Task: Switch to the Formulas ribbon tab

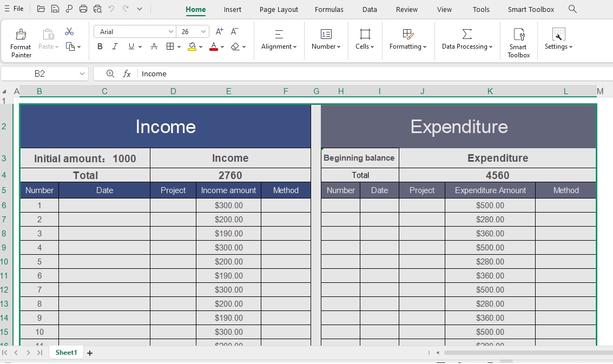Action: [x=329, y=9]
